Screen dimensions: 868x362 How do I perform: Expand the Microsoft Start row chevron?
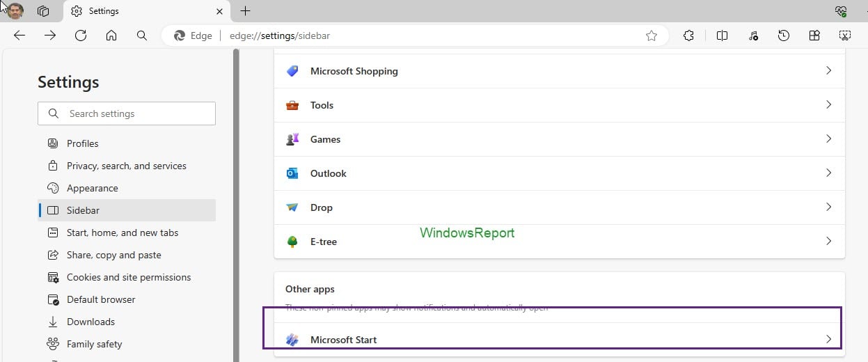(828, 340)
